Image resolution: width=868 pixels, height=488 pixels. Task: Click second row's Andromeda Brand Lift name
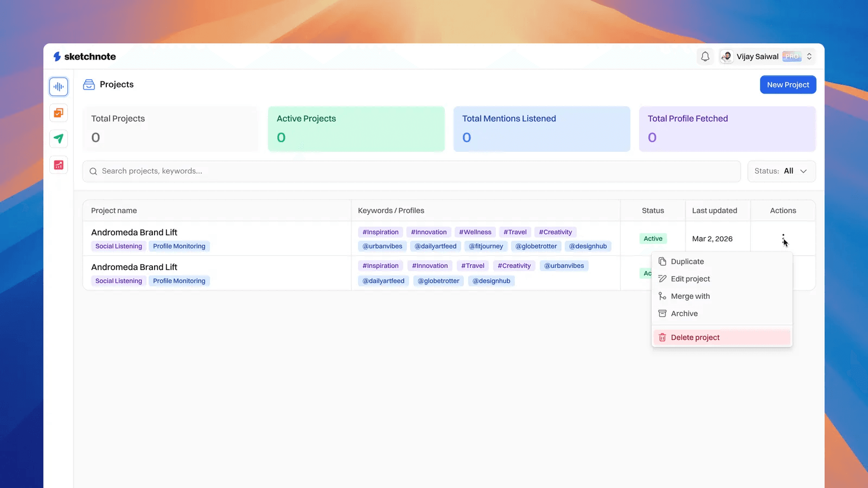pyautogui.click(x=134, y=267)
